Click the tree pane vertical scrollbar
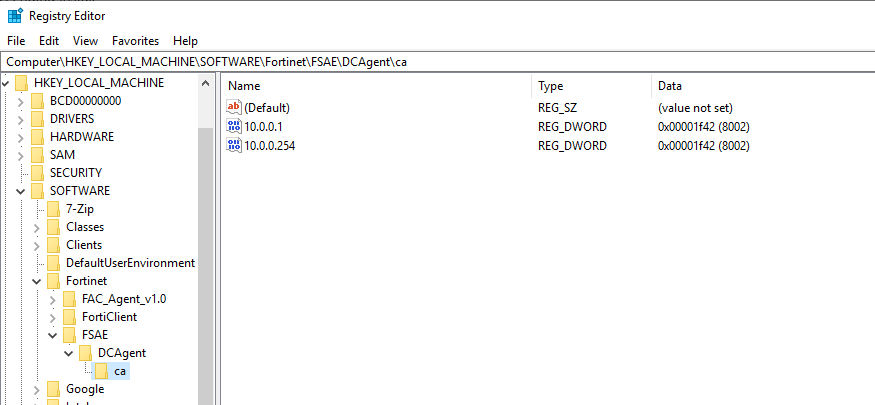The width and height of the screenshot is (875, 405). [x=206, y=250]
